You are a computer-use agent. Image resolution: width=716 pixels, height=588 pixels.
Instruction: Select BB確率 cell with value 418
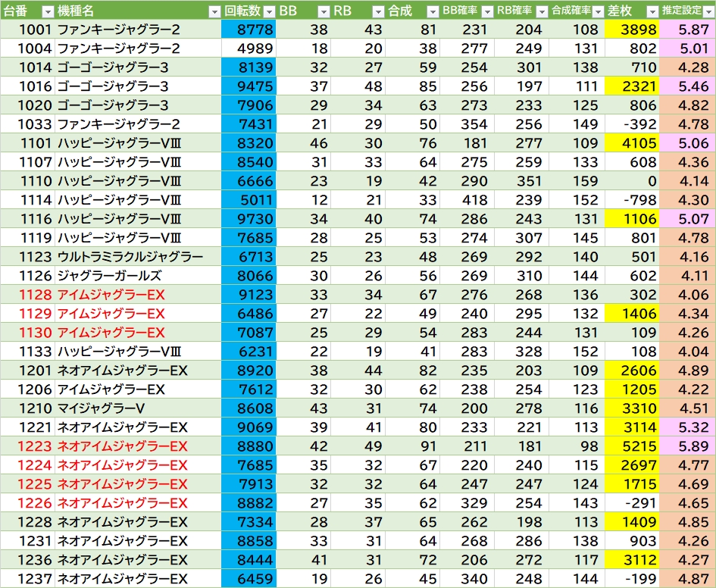click(x=467, y=200)
